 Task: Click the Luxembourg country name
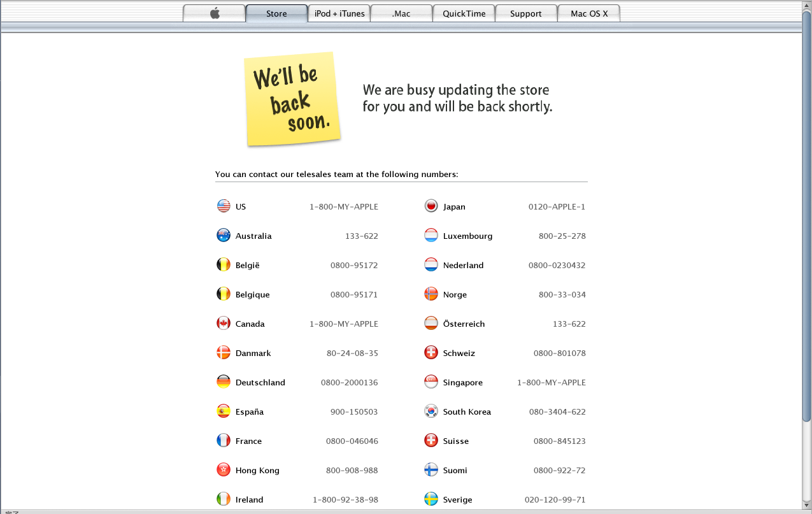(x=468, y=236)
